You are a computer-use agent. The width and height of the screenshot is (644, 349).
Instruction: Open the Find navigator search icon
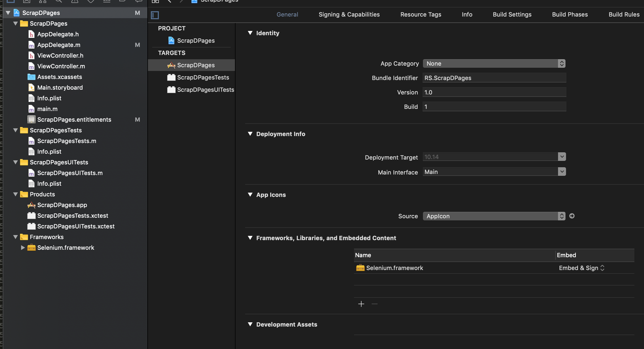(x=59, y=1)
